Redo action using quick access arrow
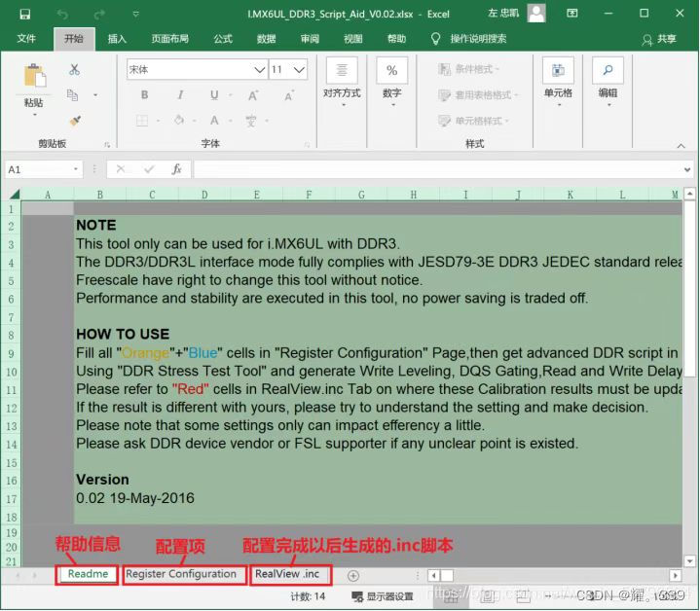This screenshot has height=611, width=700. coord(99,15)
